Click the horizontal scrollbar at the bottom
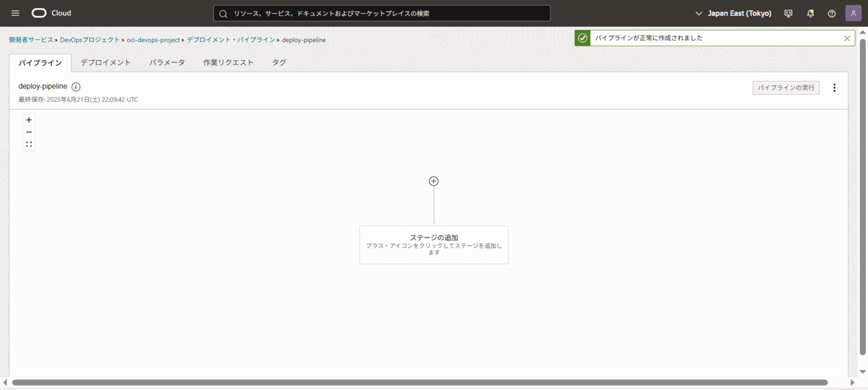Image resolution: width=868 pixels, height=390 pixels. pyautogui.click(x=420, y=382)
